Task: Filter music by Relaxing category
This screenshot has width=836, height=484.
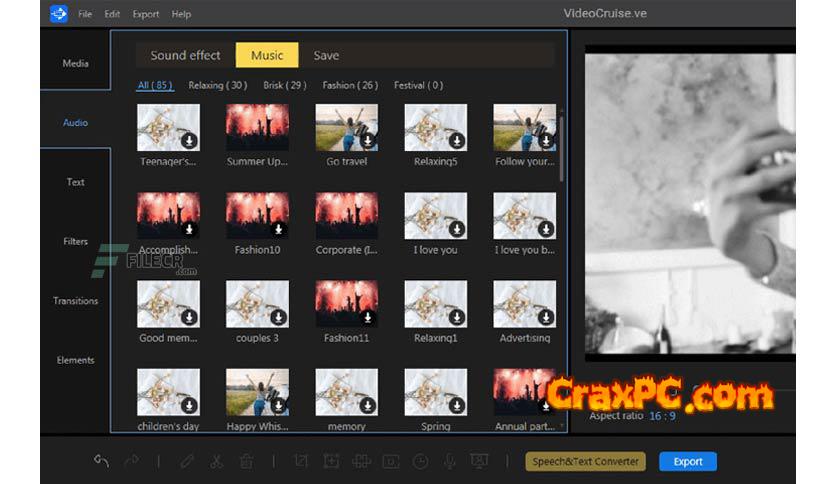Action: point(217,86)
